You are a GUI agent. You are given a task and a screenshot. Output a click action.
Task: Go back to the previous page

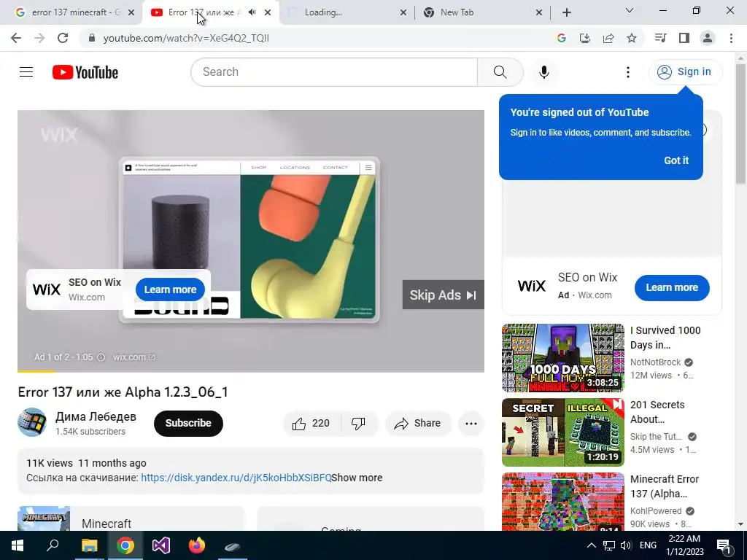click(16, 38)
